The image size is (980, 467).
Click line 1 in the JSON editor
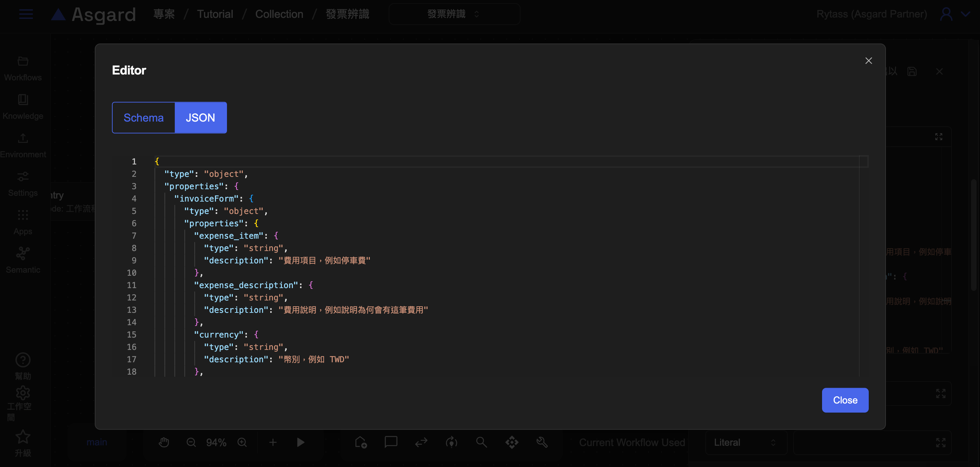point(304,162)
